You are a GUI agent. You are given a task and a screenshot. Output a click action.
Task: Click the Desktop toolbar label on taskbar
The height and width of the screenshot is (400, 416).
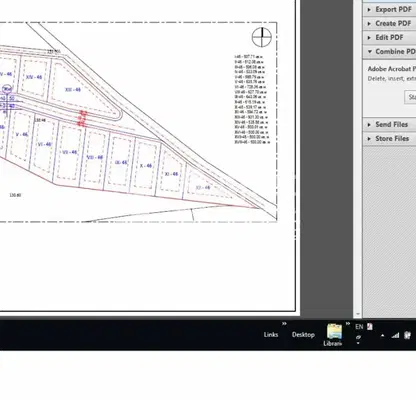click(303, 334)
